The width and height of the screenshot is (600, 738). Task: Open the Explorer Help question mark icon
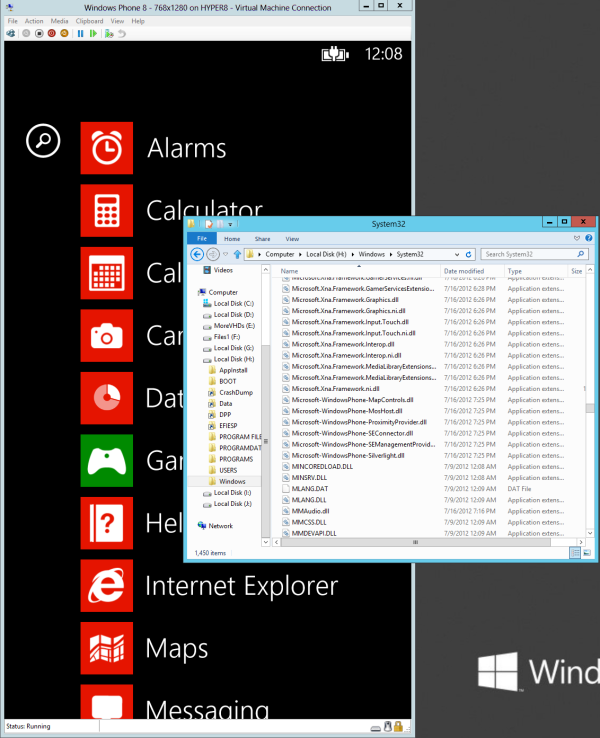click(588, 238)
